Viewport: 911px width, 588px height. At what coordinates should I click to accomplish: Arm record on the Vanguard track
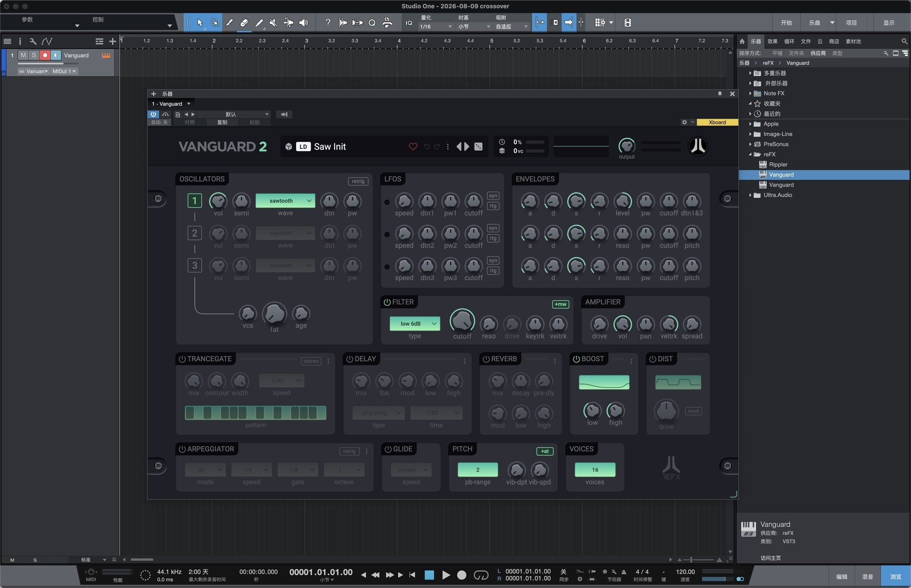tap(45, 55)
